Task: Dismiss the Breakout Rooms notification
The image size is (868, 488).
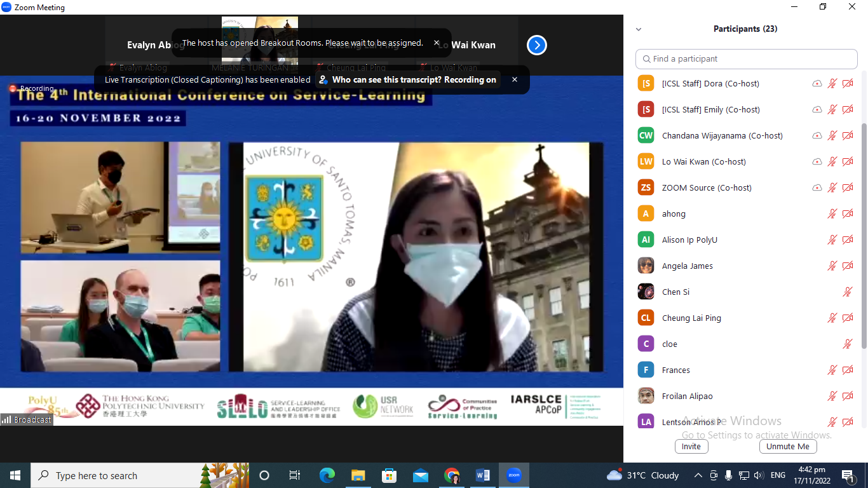Action: click(437, 43)
